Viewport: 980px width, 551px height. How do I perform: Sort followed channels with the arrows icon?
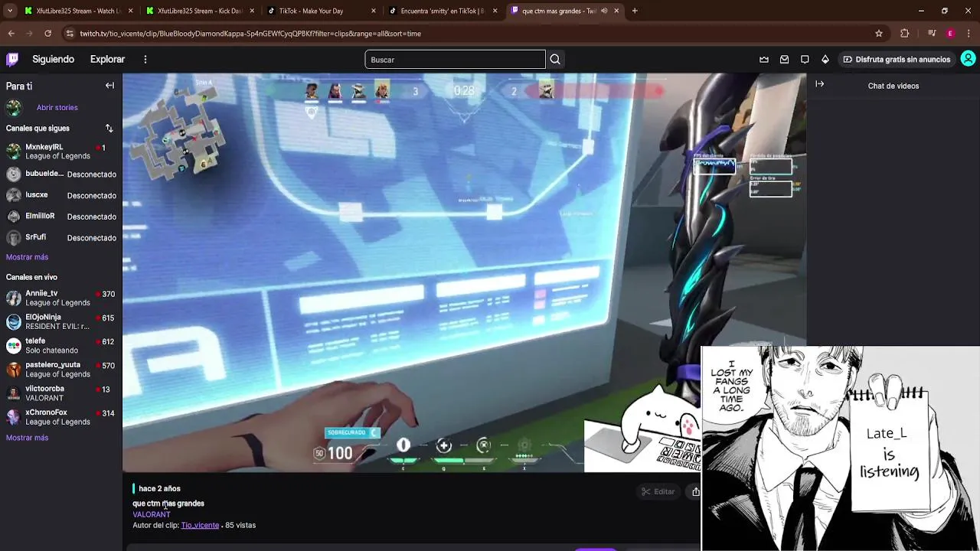click(x=109, y=129)
